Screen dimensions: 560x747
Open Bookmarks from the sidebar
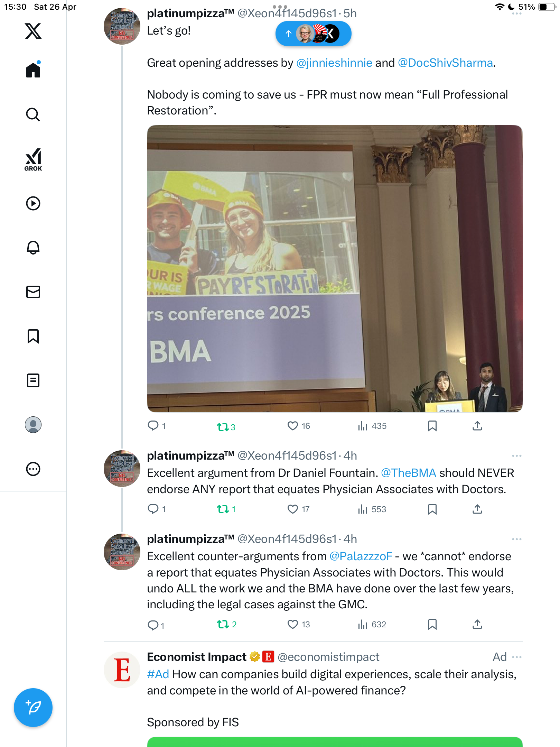pos(33,336)
